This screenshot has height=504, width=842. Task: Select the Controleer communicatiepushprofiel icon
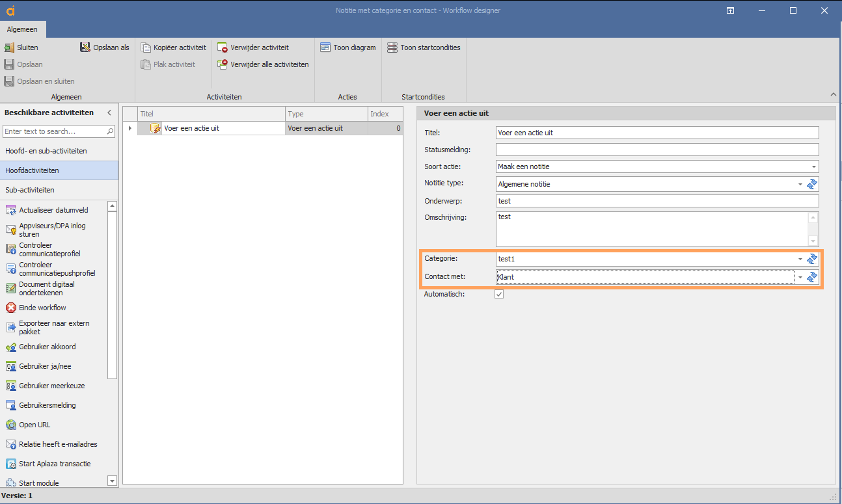(10, 269)
